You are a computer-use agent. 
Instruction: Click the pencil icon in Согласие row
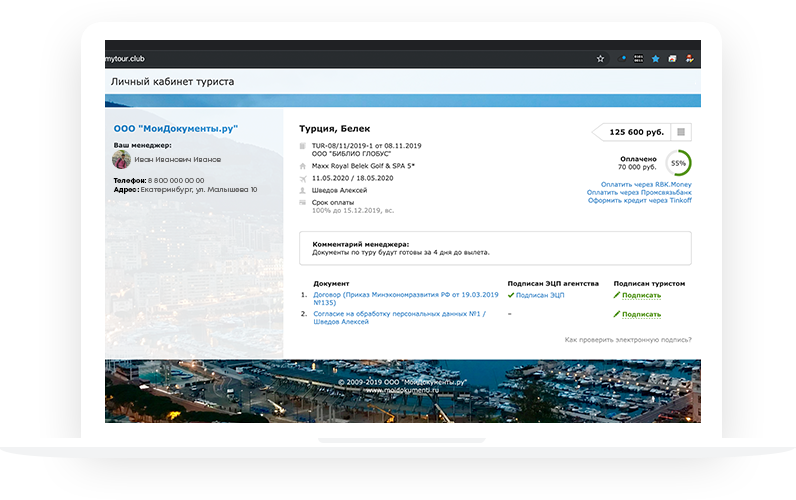[617, 314]
